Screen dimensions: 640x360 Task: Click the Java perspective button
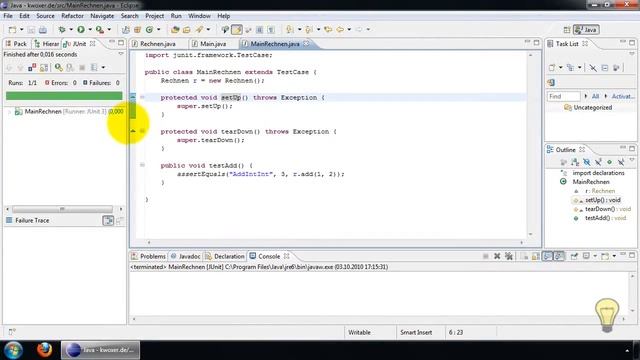pyautogui.click(x=587, y=29)
